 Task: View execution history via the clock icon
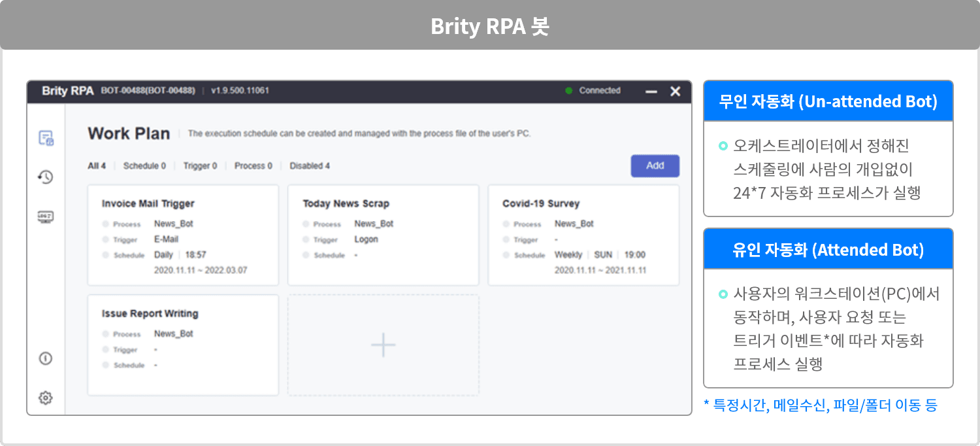point(45,177)
